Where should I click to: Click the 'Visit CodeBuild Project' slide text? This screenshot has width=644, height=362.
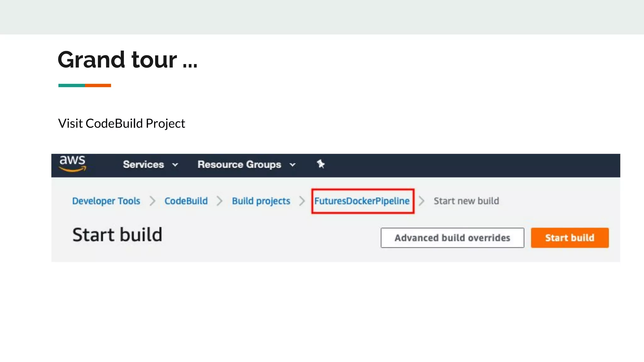[122, 123]
